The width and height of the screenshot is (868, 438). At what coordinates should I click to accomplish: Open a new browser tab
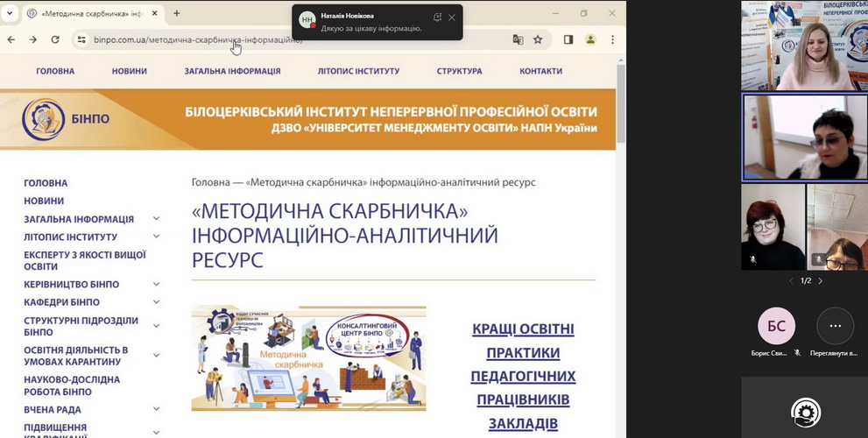176,13
